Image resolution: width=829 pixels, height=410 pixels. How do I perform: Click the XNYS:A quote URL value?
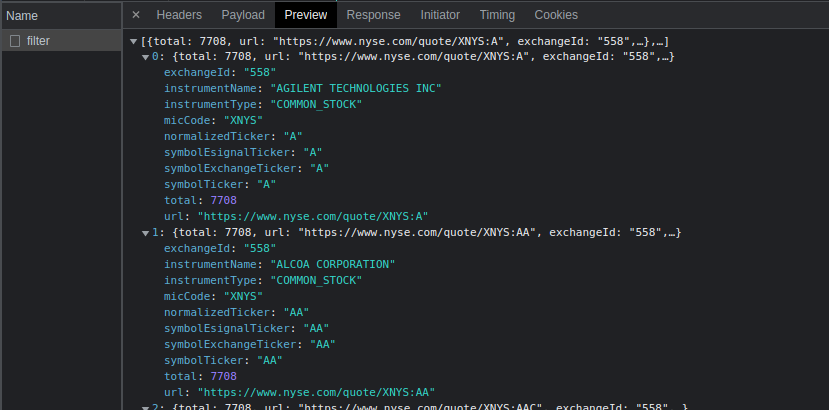click(312, 216)
